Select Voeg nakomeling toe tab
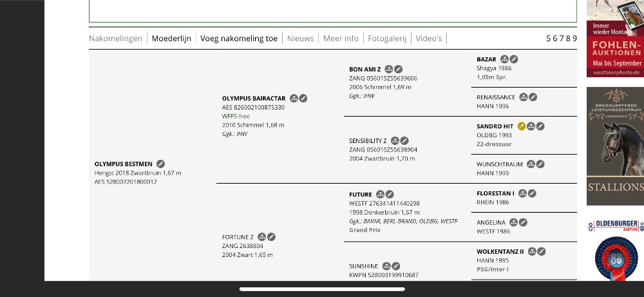Screen dimensions: 644x297 [x=239, y=39]
